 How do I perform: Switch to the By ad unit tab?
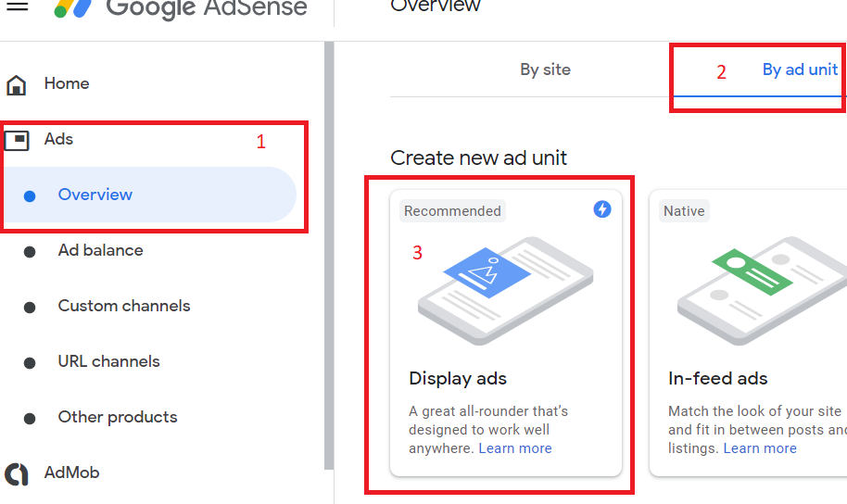800,69
